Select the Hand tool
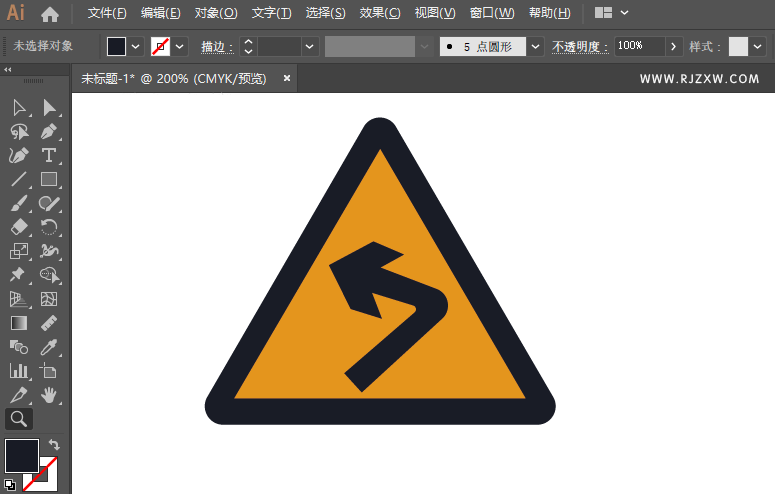 click(x=49, y=395)
